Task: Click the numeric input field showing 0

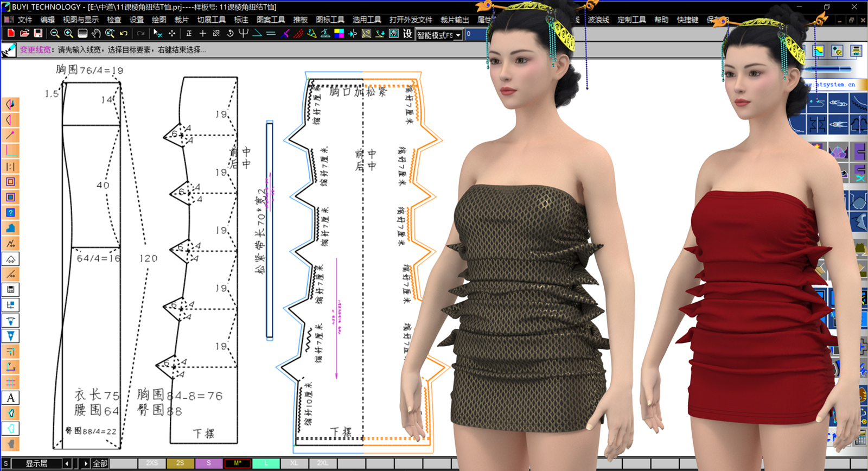Action: (476, 34)
